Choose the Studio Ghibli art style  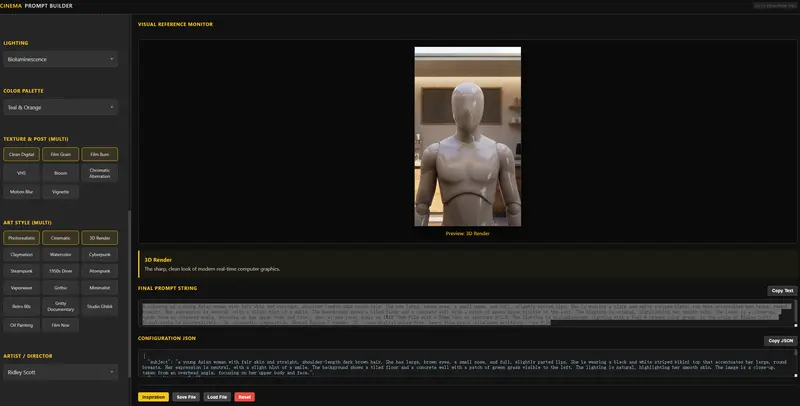(x=100, y=306)
